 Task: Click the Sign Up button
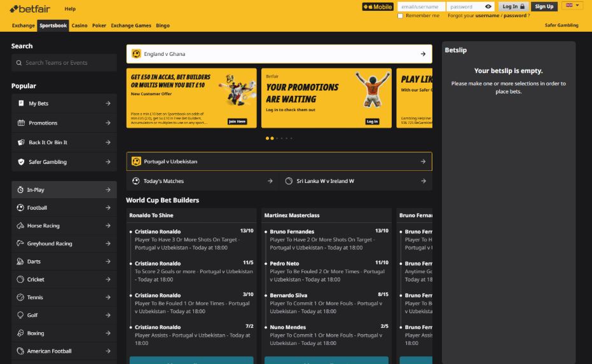(544, 6)
